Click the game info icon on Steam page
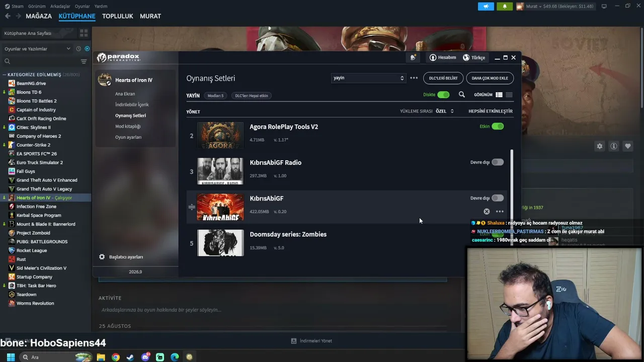This screenshot has width=644, height=362. point(614,146)
